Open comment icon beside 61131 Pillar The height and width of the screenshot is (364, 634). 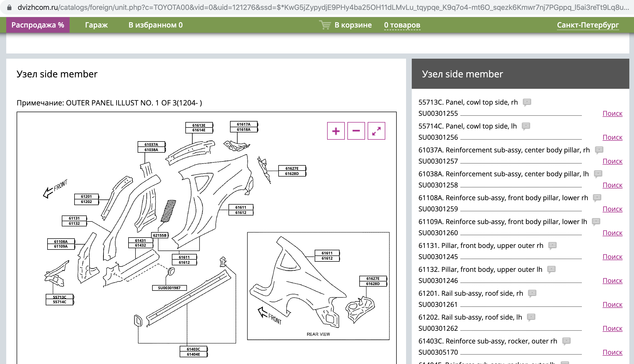pos(552,245)
